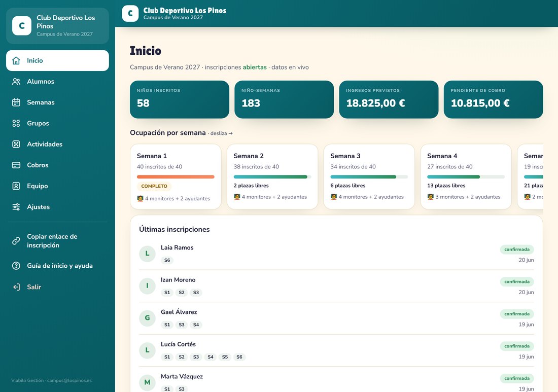Click the confirmada status for Izan Moreno
This screenshot has width=558, height=392.
517,282
